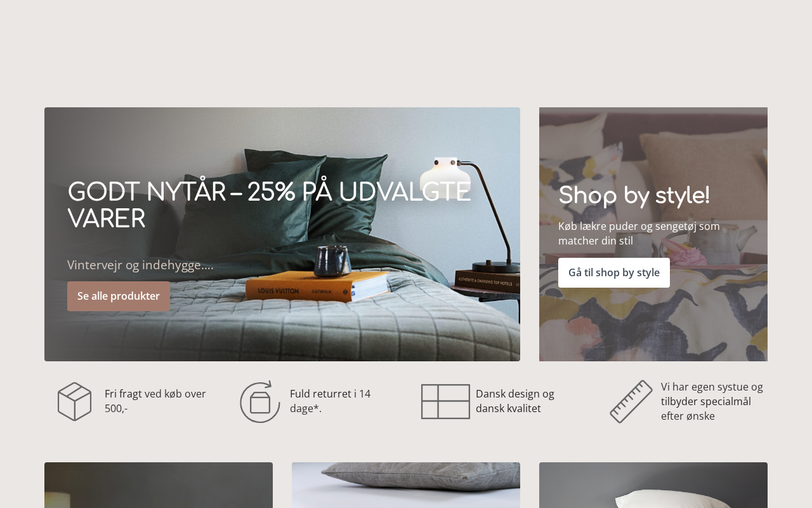Click the Danish design grid icon
This screenshot has height=508, width=812.
(445, 401)
